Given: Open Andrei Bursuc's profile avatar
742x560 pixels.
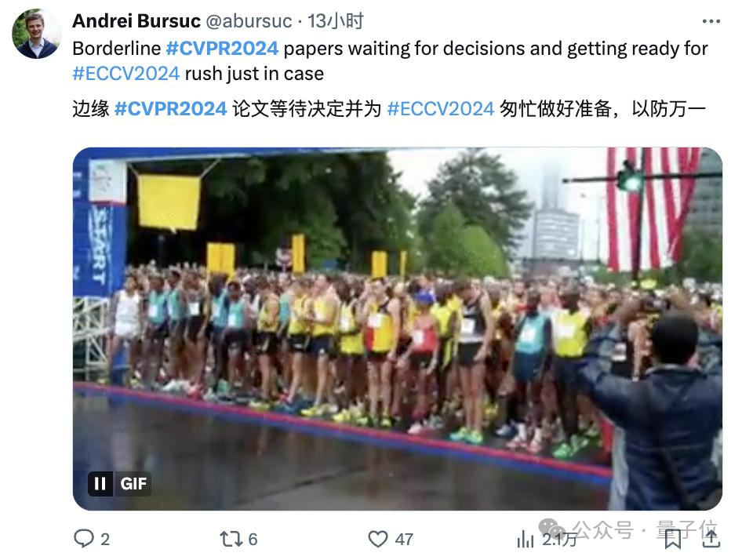Looking at the screenshot, I should coord(37,34).
